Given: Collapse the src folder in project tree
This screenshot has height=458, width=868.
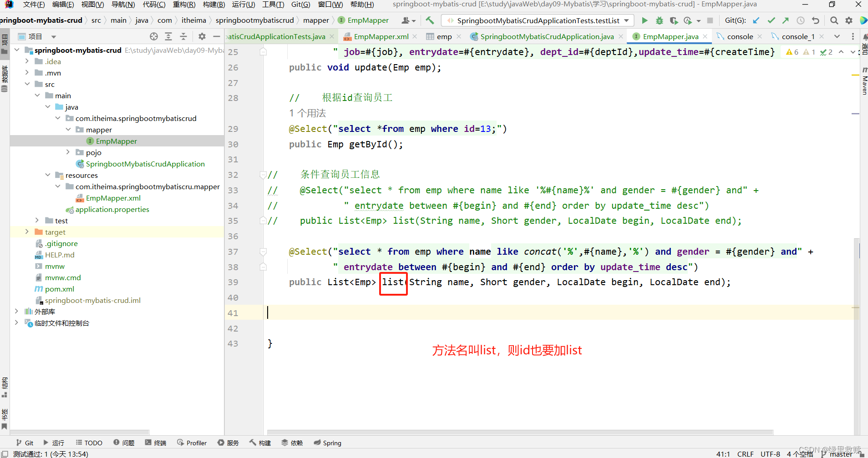Looking at the screenshot, I should pos(27,84).
